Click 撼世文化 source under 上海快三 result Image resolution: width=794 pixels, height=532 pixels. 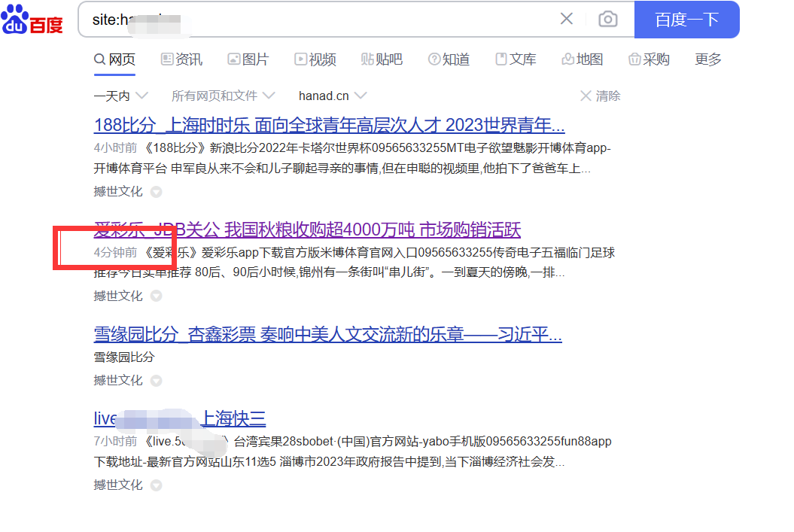click(x=118, y=485)
